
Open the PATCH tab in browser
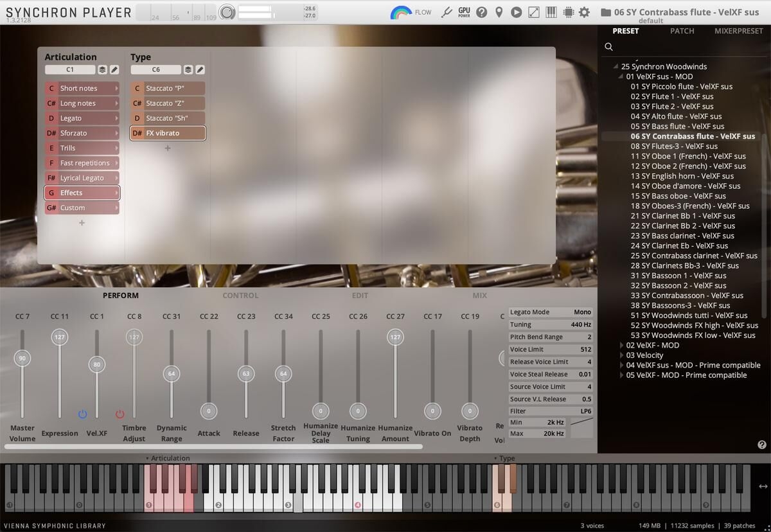click(x=682, y=31)
